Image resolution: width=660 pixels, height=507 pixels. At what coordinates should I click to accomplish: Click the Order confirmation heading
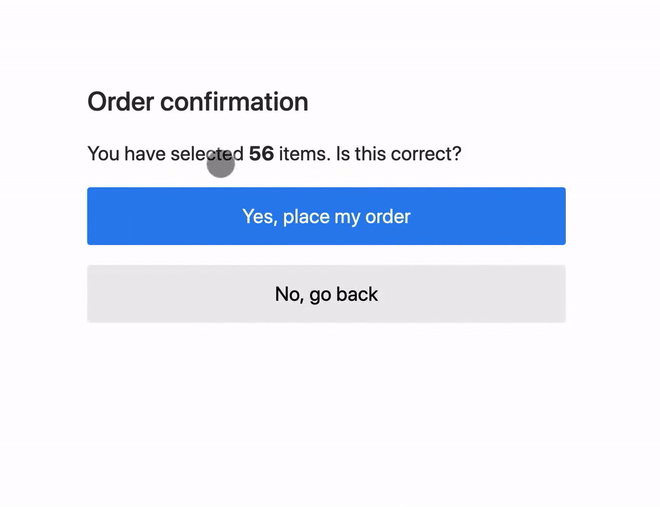pos(198,102)
